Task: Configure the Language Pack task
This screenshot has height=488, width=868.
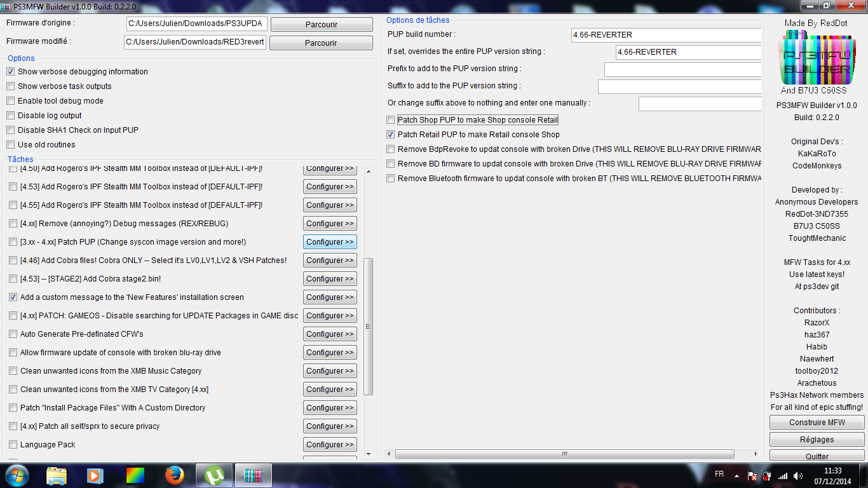Action: pyautogui.click(x=330, y=445)
